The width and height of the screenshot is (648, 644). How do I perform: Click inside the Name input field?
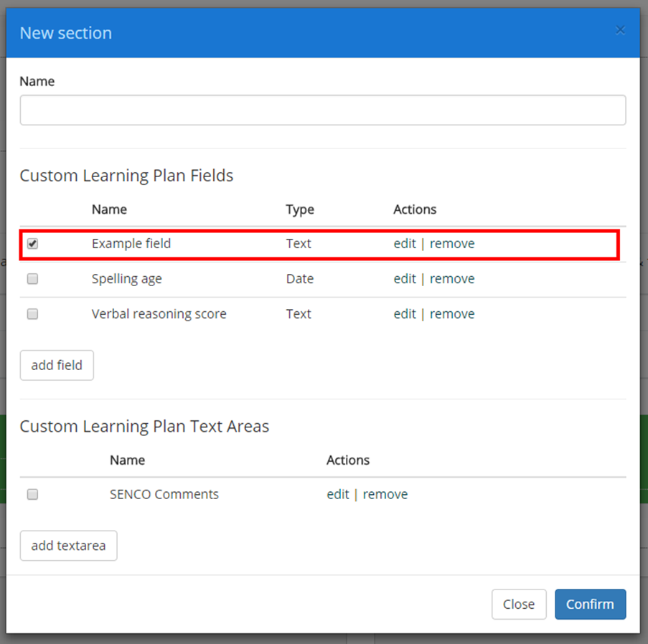(323, 110)
